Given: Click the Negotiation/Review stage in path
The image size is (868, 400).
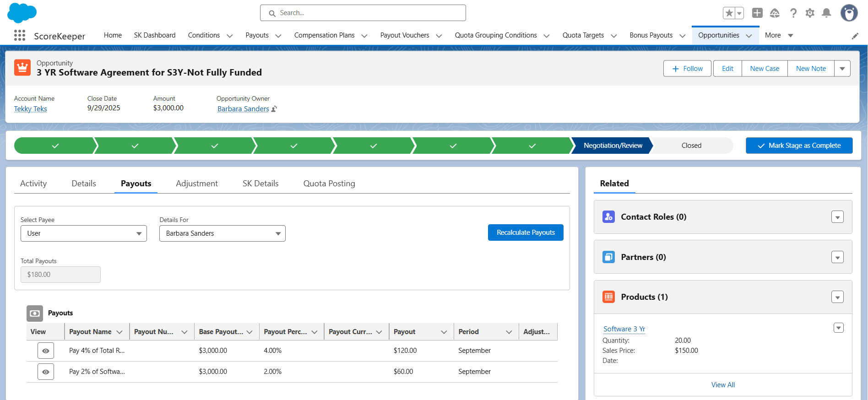Looking at the screenshot, I should tap(612, 146).
